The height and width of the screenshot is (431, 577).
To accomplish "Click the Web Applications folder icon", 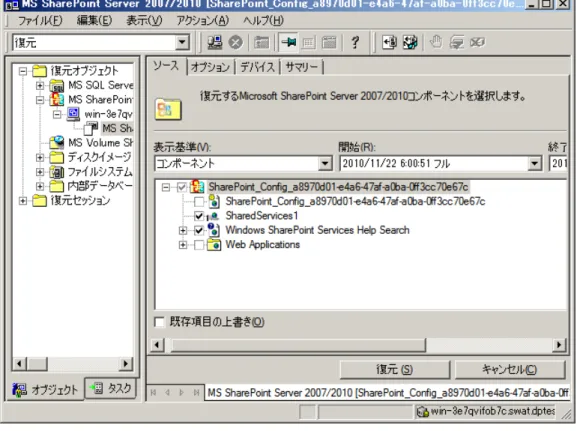I will point(213,245).
